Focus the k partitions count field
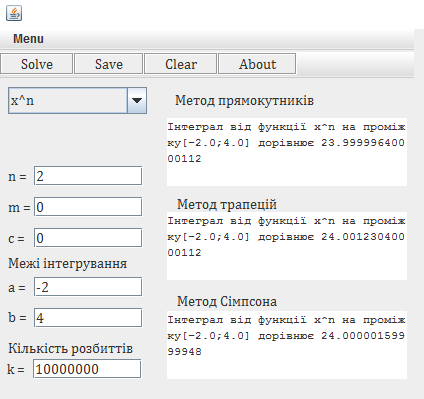424x399 pixels. (x=87, y=369)
